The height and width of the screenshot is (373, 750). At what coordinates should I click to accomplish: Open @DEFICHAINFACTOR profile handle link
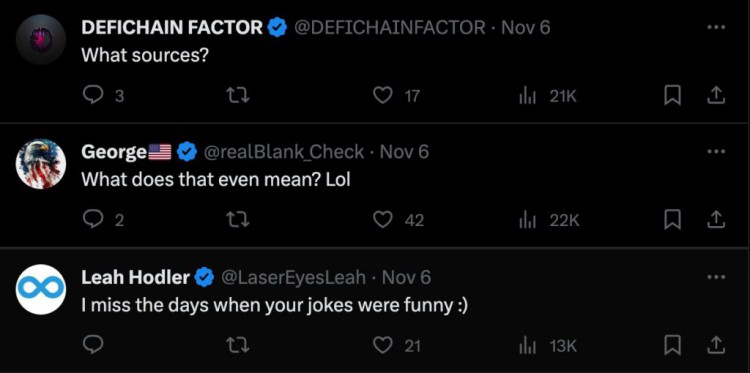389,27
